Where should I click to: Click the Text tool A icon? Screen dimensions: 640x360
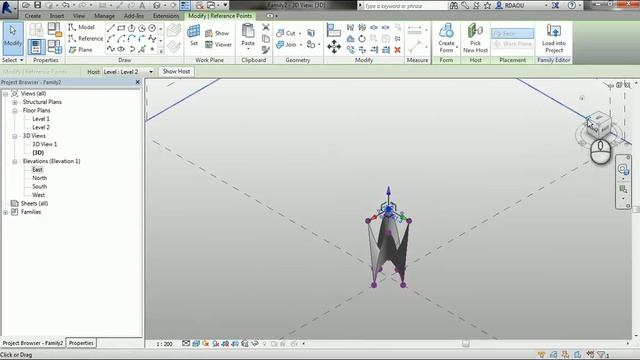pos(142,5)
